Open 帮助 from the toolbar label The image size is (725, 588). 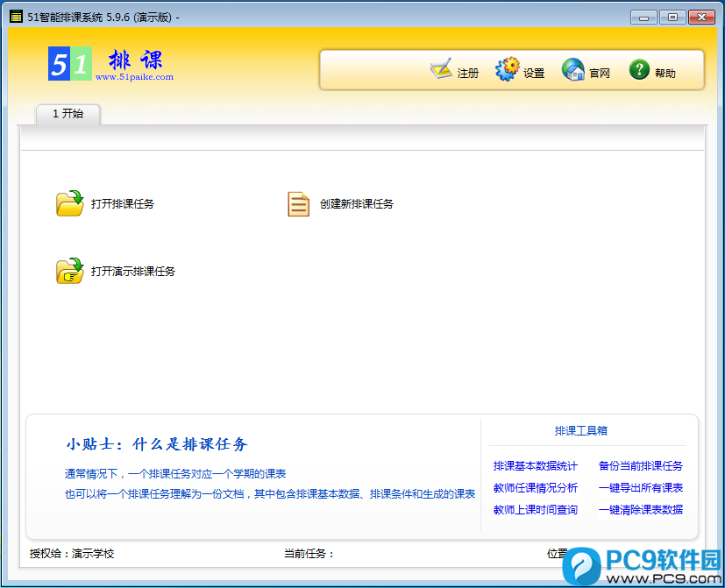pos(665,73)
